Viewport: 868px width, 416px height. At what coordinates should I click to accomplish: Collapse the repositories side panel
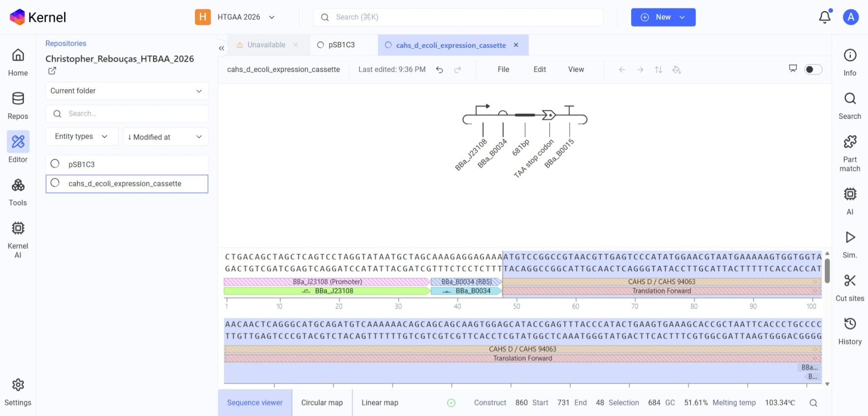point(222,48)
